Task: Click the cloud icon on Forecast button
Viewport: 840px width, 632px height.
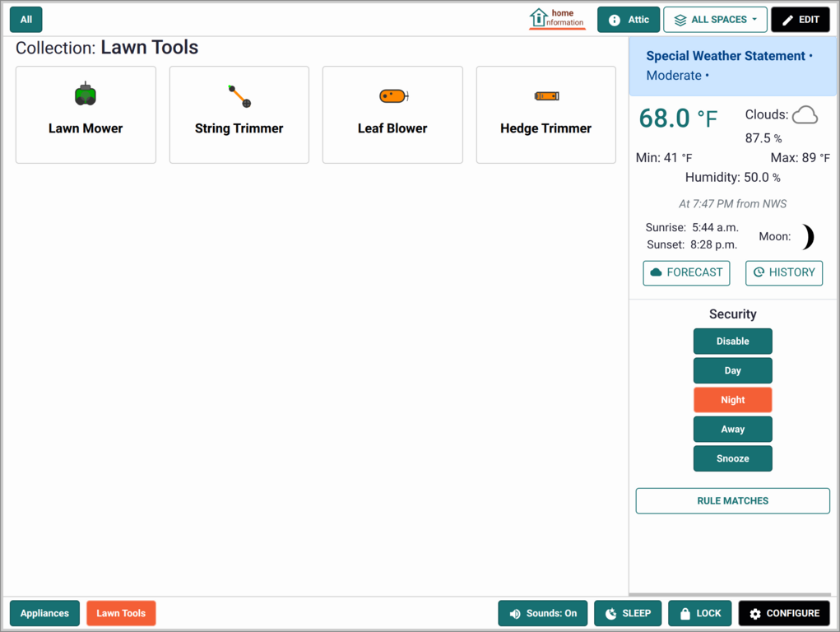Action: point(656,272)
